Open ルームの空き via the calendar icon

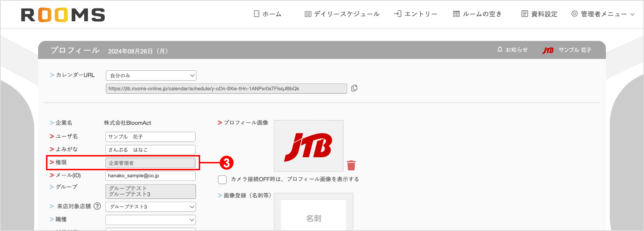456,14
